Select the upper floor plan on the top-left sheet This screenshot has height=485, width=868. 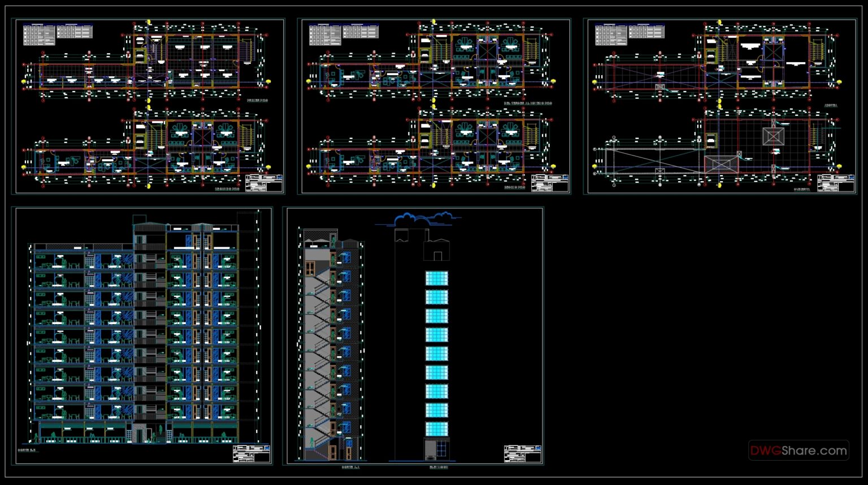[147, 62]
